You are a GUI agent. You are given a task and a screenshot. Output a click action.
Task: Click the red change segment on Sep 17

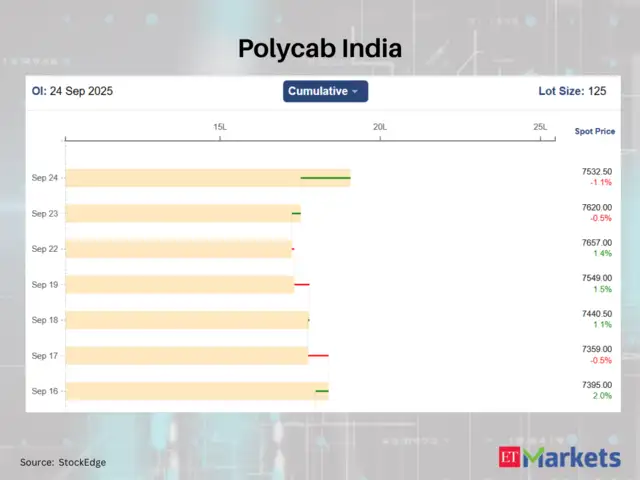tap(318, 355)
